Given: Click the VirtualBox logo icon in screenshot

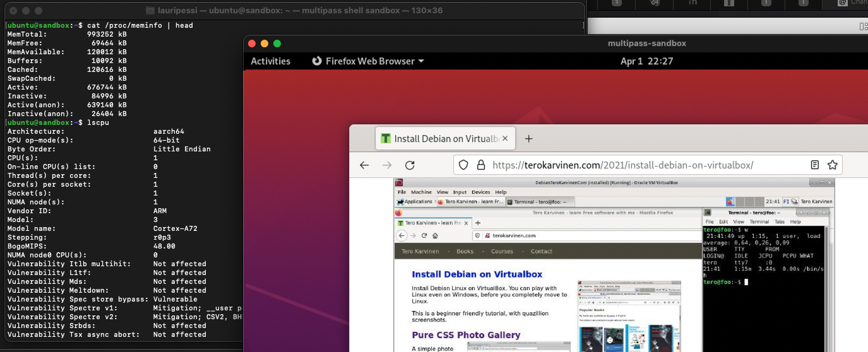Looking at the screenshot, I should click(399, 183).
